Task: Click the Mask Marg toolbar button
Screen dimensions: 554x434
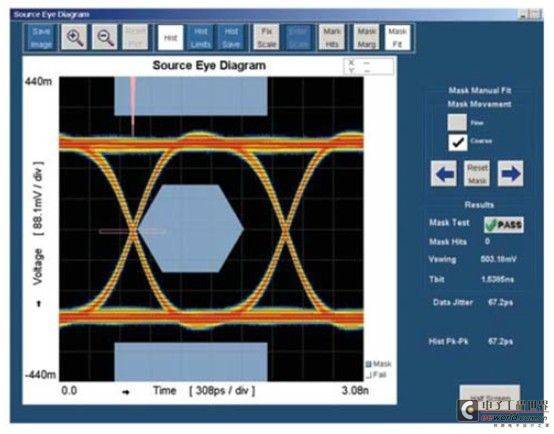Action: [x=366, y=37]
